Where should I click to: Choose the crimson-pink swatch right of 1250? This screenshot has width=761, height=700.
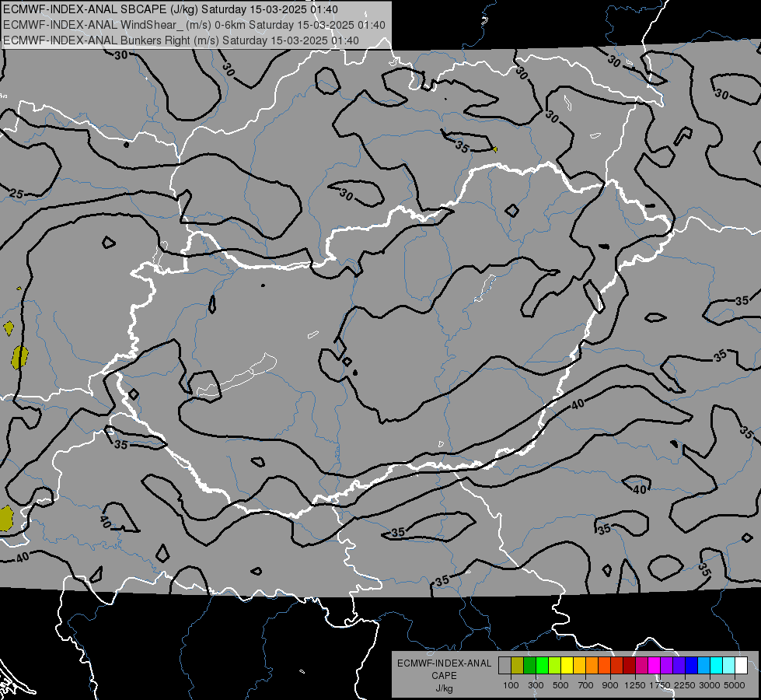click(x=641, y=665)
